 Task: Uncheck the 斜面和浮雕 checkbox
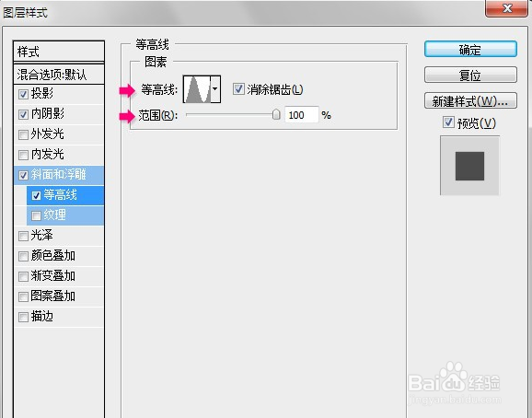pyautogui.click(x=23, y=176)
